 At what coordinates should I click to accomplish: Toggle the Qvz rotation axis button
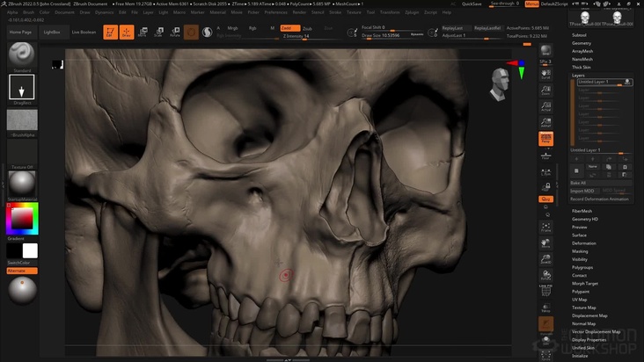545,199
